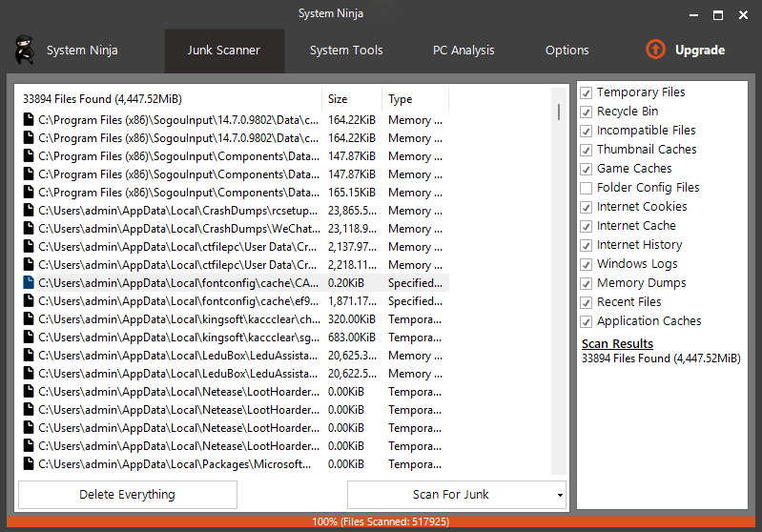Screen dimensions: 762x532
Task: Select row with size 1,871.17
Action: click(x=236, y=301)
